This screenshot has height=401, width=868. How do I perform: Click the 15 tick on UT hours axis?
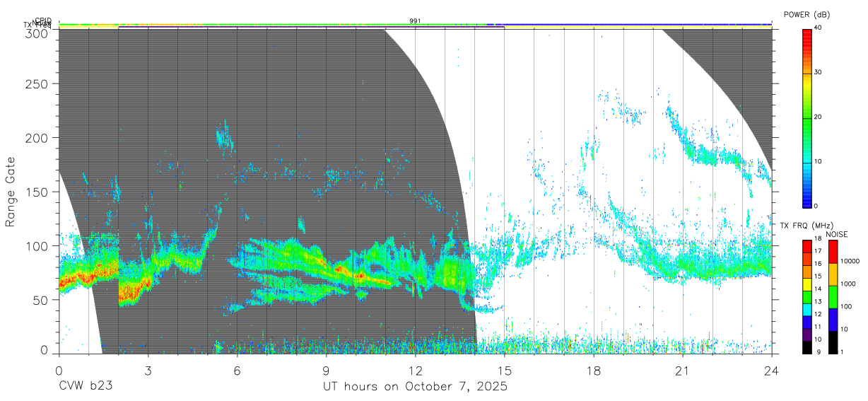(504, 371)
